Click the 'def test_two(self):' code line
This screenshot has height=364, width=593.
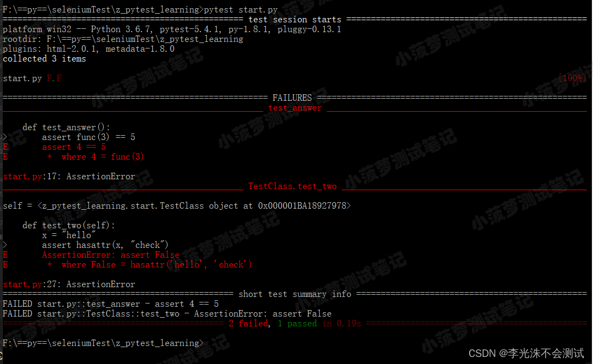point(69,226)
